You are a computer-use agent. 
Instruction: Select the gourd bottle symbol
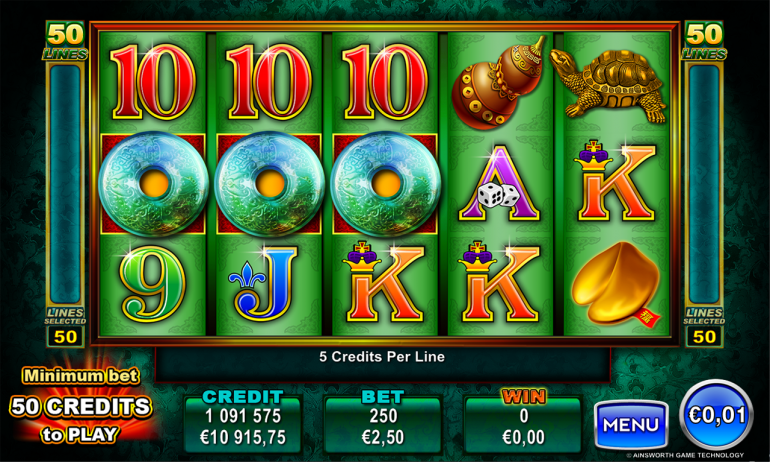click(497, 83)
